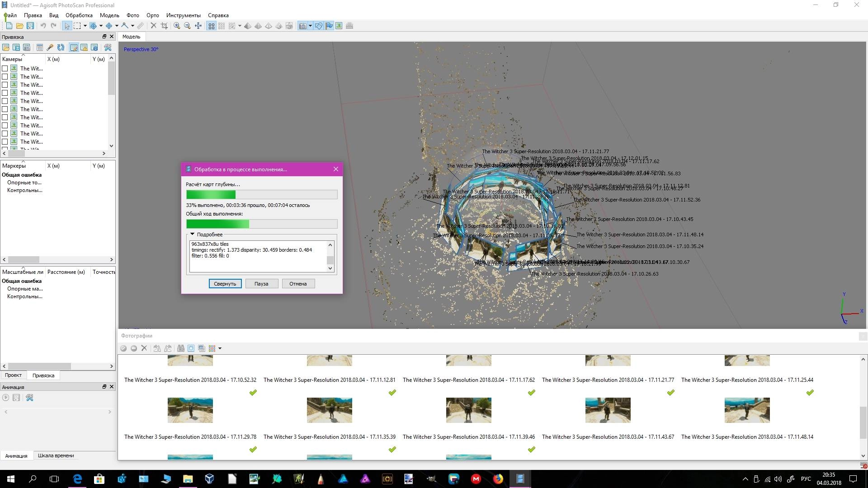
Task: Switch to Dense Cloud display mode
Action: pyautogui.click(x=222, y=26)
